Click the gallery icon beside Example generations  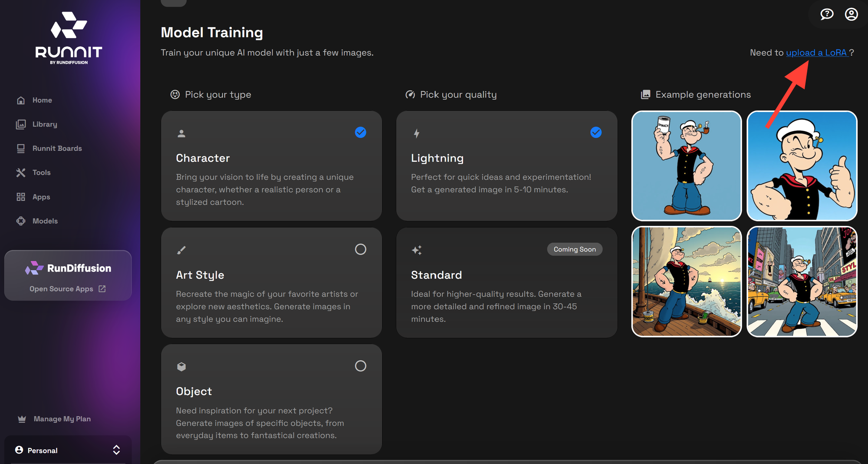point(646,95)
